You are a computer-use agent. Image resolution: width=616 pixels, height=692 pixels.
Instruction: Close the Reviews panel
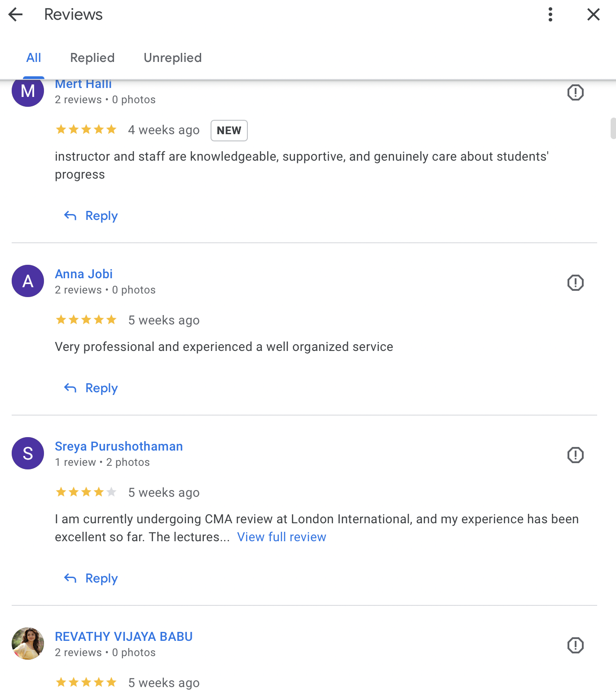[593, 14]
